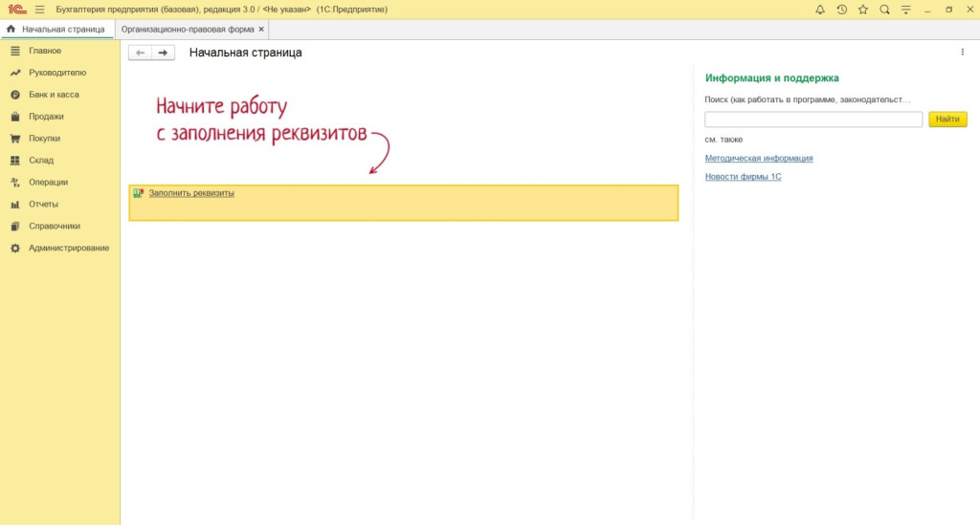Expand the service and settings dropdown

(x=905, y=10)
